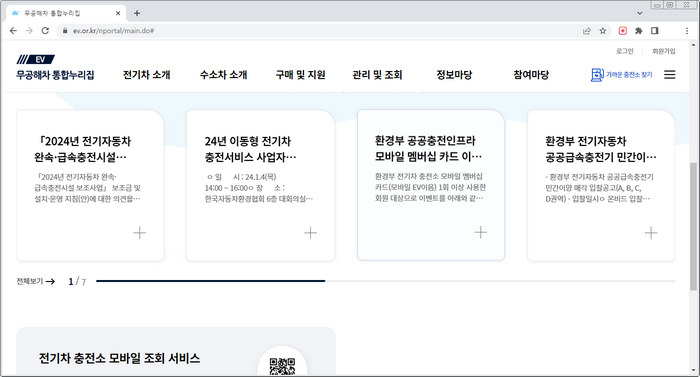700x377 pixels.
Task: Go back to the previous page
Action: 13,31
